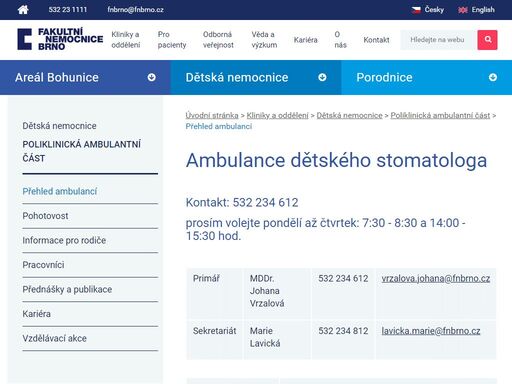Click the Ambulance dětského stomatologa heading
This screenshot has height=384, width=512.
point(336,160)
